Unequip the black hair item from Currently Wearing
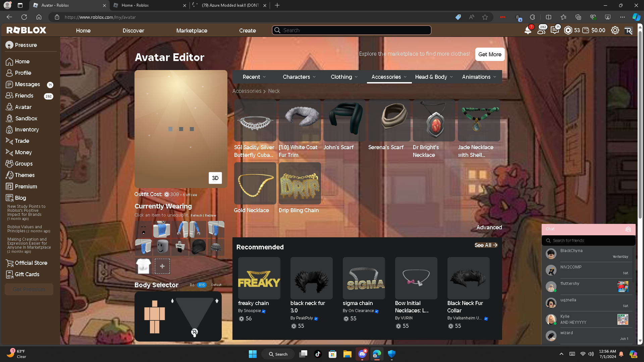The image size is (644, 362). [x=198, y=247]
